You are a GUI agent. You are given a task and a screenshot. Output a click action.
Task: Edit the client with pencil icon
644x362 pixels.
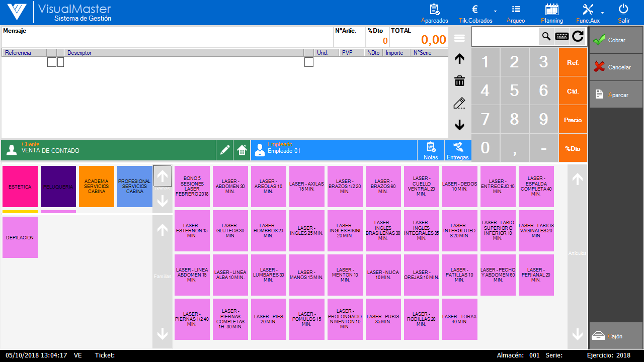coord(225,150)
